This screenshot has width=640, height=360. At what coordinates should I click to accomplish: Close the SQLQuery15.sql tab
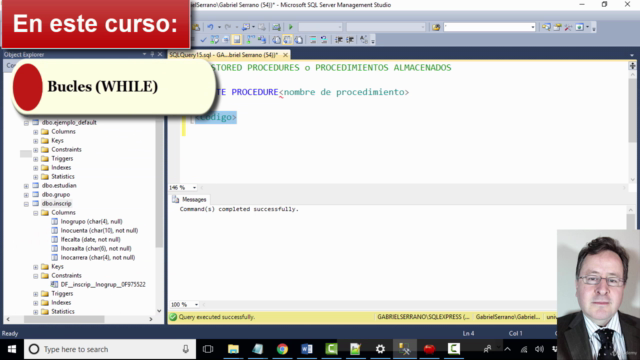point(285,55)
